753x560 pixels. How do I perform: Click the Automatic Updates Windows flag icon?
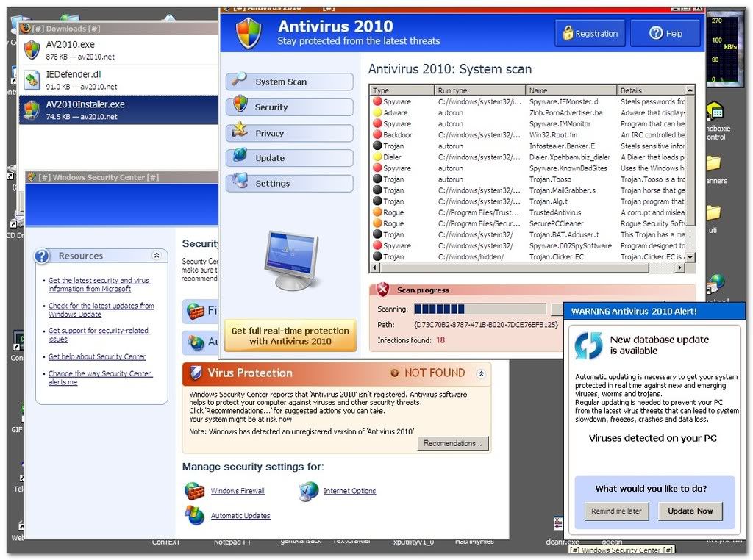point(194,515)
